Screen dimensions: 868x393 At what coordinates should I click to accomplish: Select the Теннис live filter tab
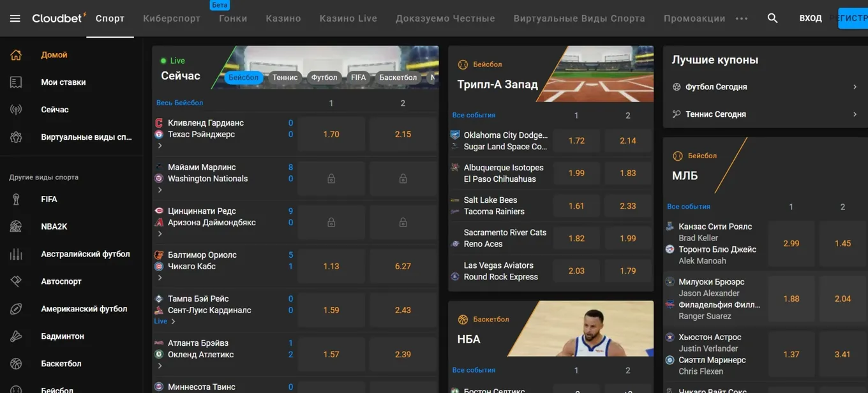coord(285,78)
